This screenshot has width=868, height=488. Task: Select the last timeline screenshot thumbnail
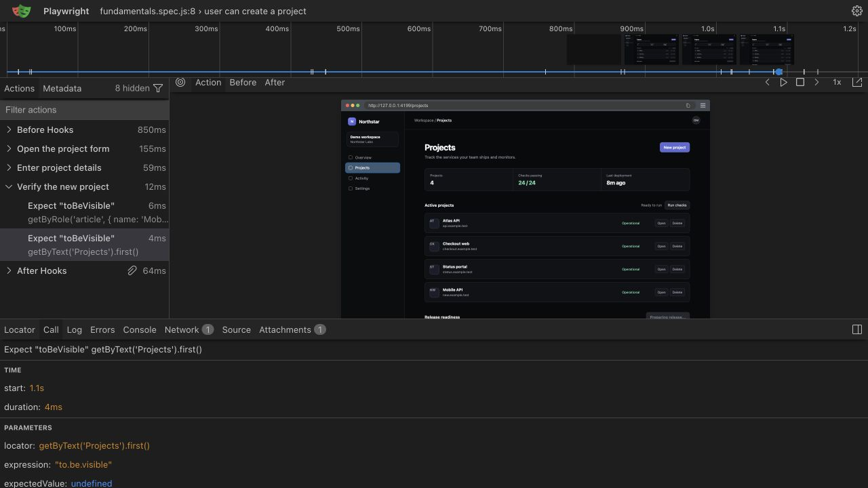(x=766, y=49)
